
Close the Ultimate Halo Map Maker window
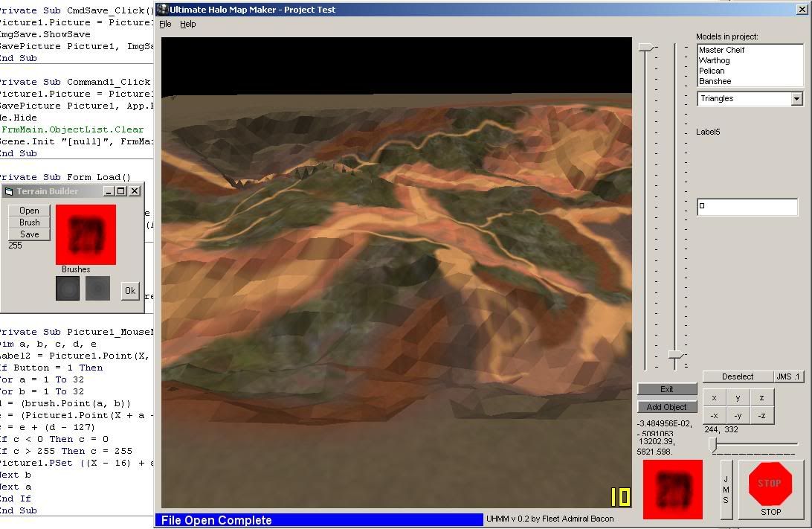[x=801, y=10]
